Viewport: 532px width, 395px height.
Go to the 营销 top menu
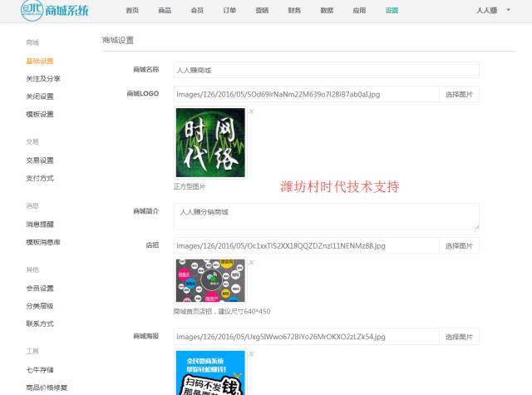pyautogui.click(x=262, y=11)
